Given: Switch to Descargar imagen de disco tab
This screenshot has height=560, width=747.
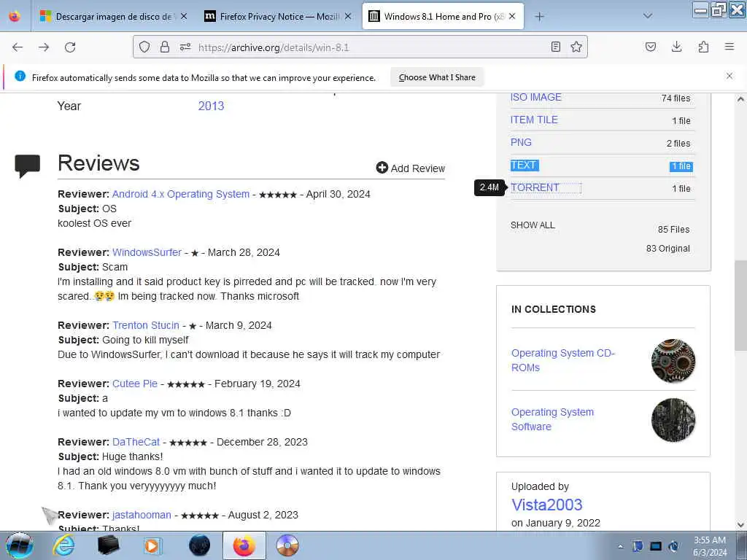Looking at the screenshot, I should 113,17.
